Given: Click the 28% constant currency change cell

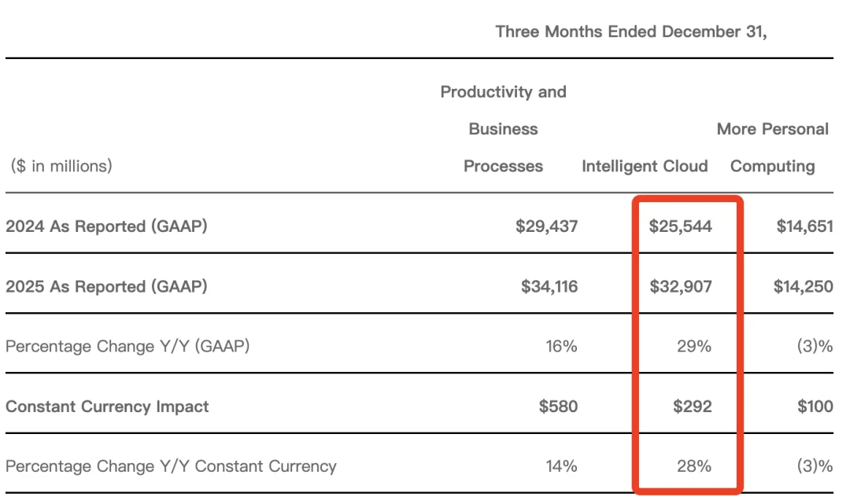Looking at the screenshot, I should click(693, 465).
